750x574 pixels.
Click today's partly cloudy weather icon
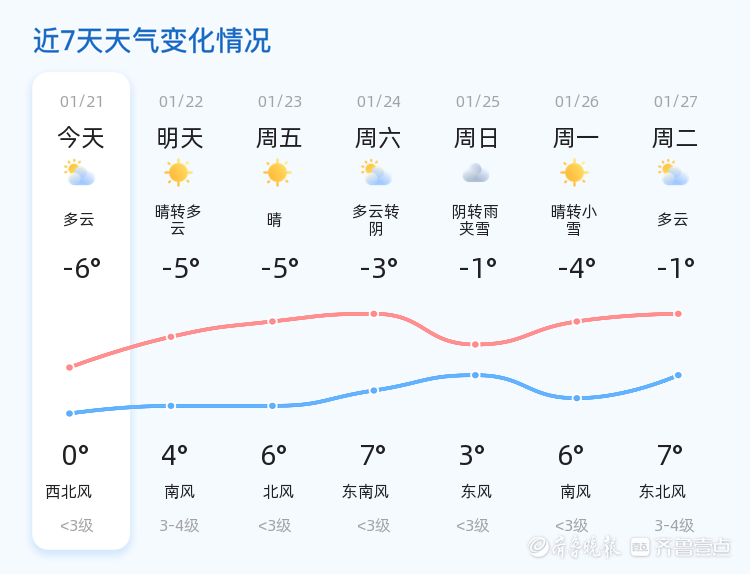(79, 173)
